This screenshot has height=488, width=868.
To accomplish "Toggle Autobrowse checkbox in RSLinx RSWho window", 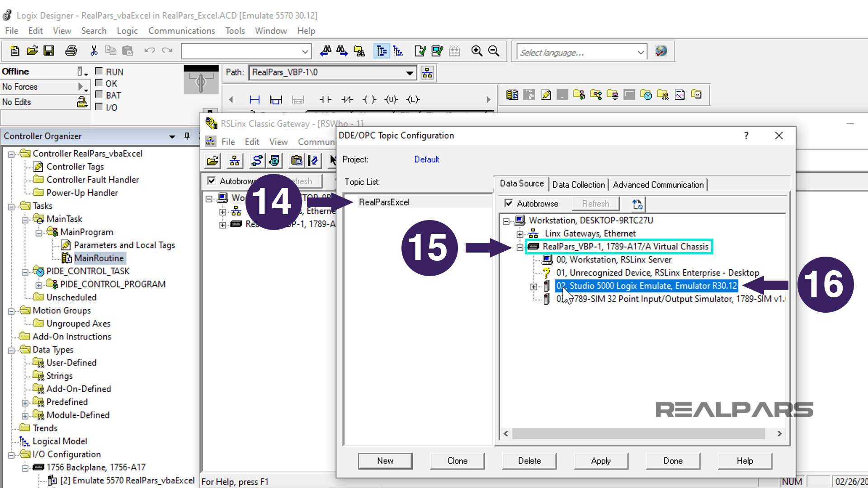I will [x=211, y=181].
